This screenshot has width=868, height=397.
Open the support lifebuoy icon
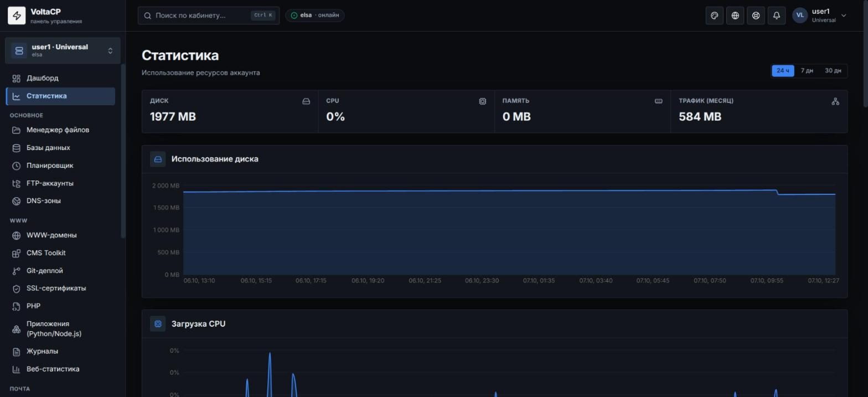[x=756, y=16]
